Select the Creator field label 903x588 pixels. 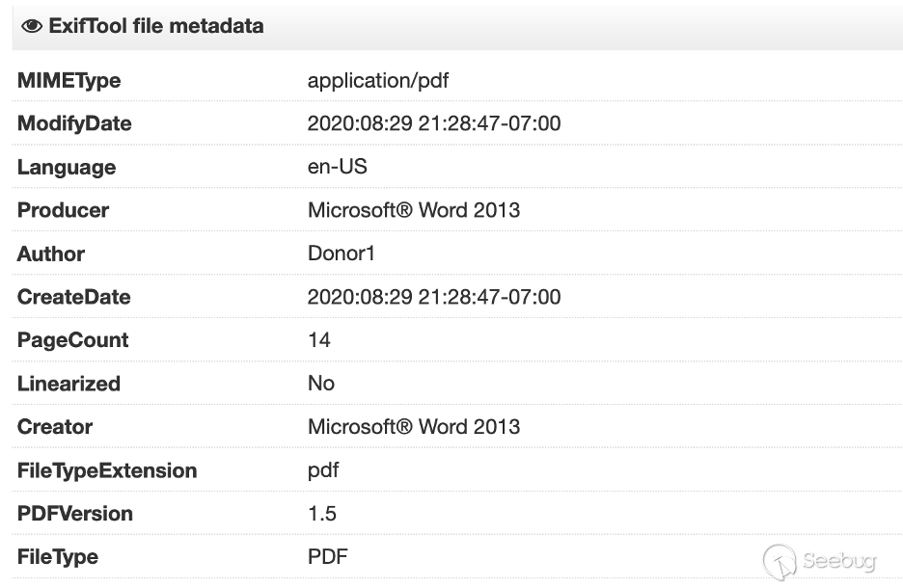click(55, 427)
